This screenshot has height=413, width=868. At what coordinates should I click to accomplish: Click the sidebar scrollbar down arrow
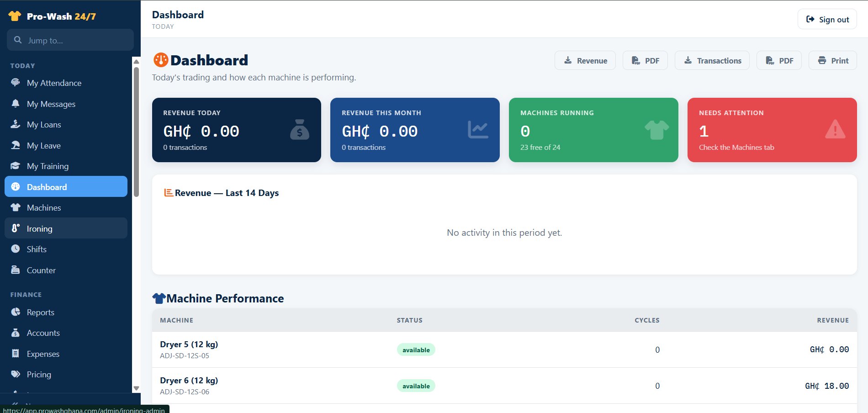point(136,388)
